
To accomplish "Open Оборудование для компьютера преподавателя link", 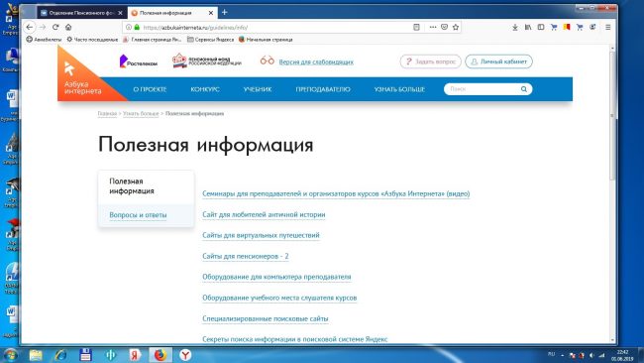I will coord(276,277).
